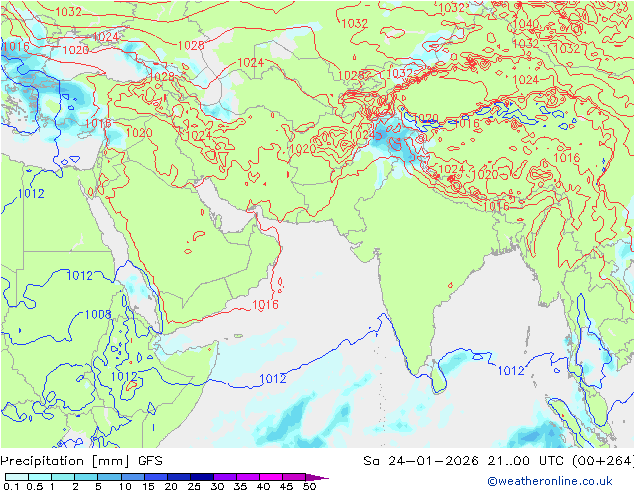The height and width of the screenshot is (490, 634).
Task: Click the blue '1012' isobar label south of Sri Lanka
Action: click(x=511, y=370)
